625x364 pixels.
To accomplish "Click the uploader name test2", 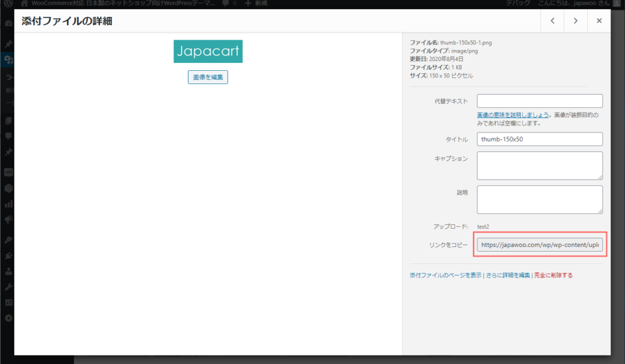I will pos(483,227).
